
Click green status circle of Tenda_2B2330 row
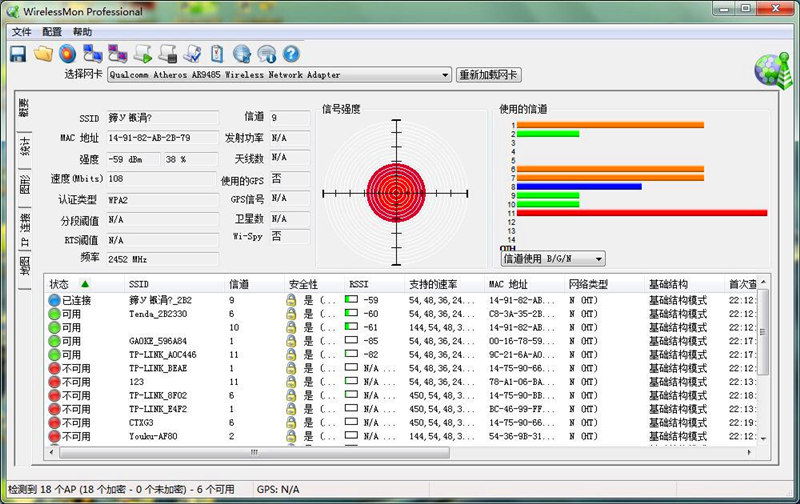54,314
